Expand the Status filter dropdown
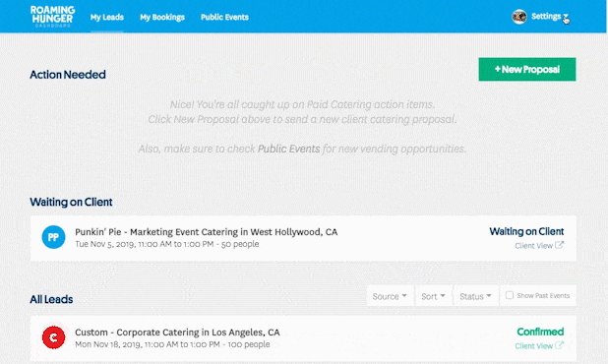Viewport: 608px width, 364px height. 476,296
